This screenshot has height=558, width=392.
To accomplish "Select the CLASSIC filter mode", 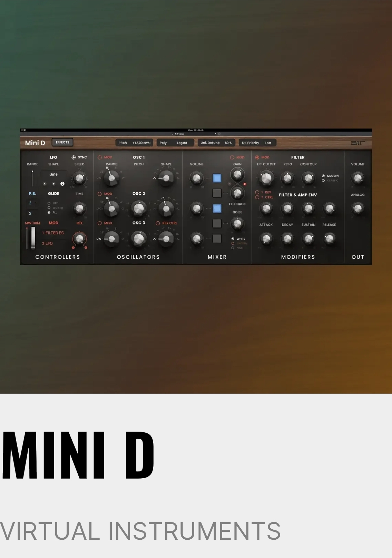I will (x=323, y=181).
